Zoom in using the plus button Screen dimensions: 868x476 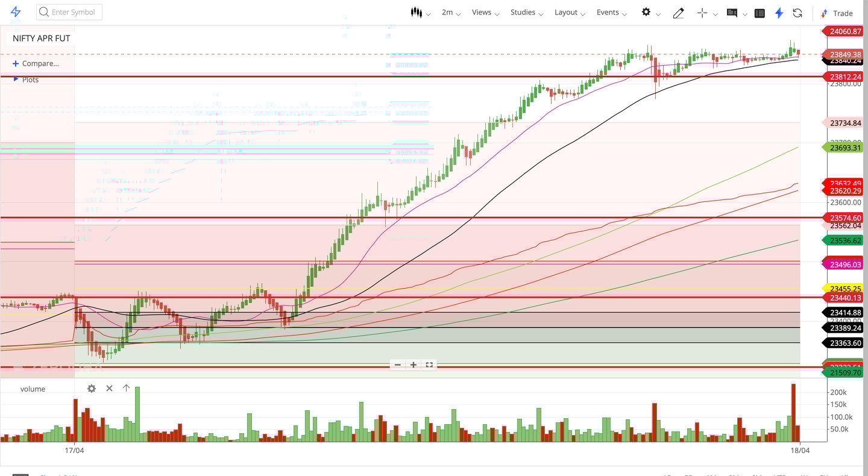click(x=414, y=365)
